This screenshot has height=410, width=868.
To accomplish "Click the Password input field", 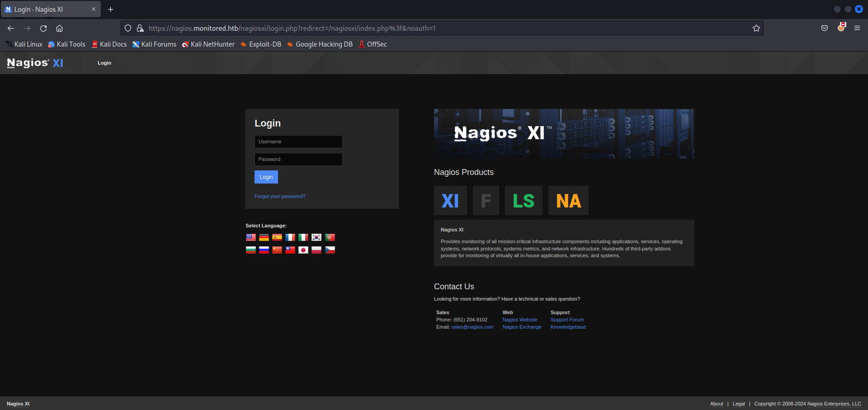I will click(298, 159).
